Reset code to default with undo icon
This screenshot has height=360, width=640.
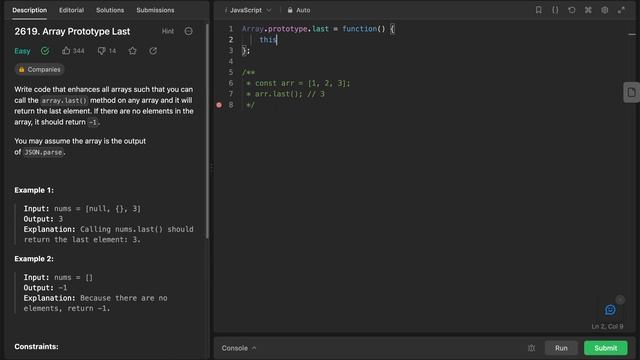click(572, 10)
